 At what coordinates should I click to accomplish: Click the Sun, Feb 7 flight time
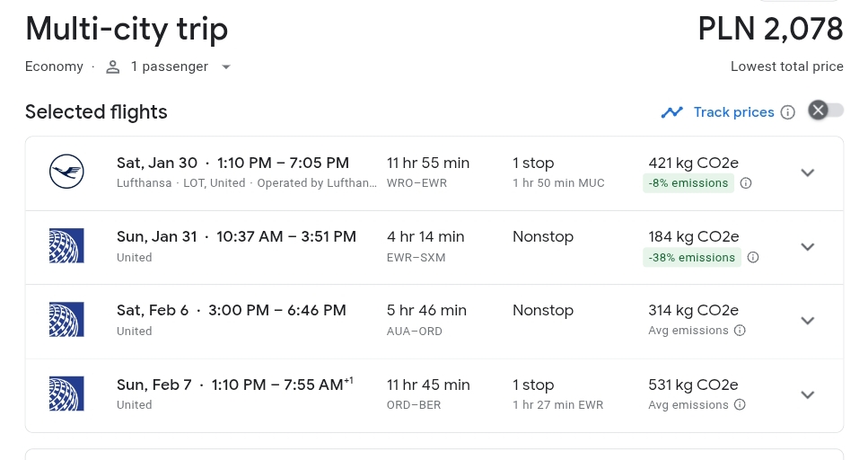pos(234,384)
